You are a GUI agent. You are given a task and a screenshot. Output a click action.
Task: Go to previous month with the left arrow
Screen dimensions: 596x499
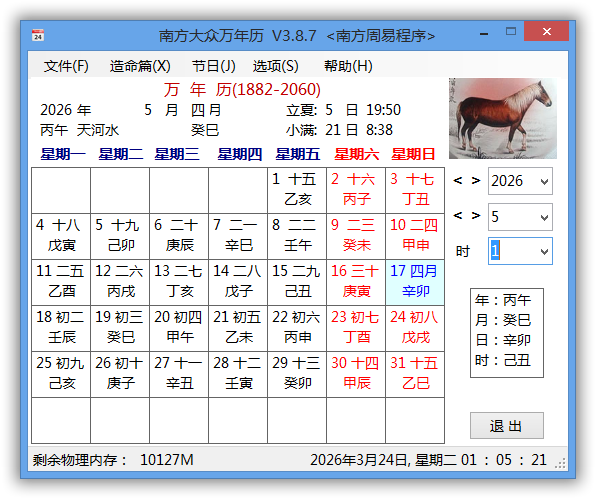click(458, 216)
